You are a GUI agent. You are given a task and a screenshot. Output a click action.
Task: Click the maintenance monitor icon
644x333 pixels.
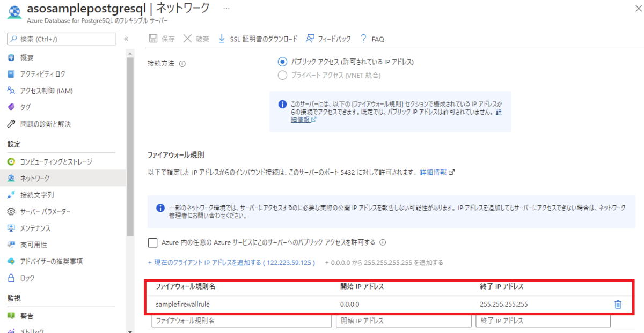click(11, 228)
